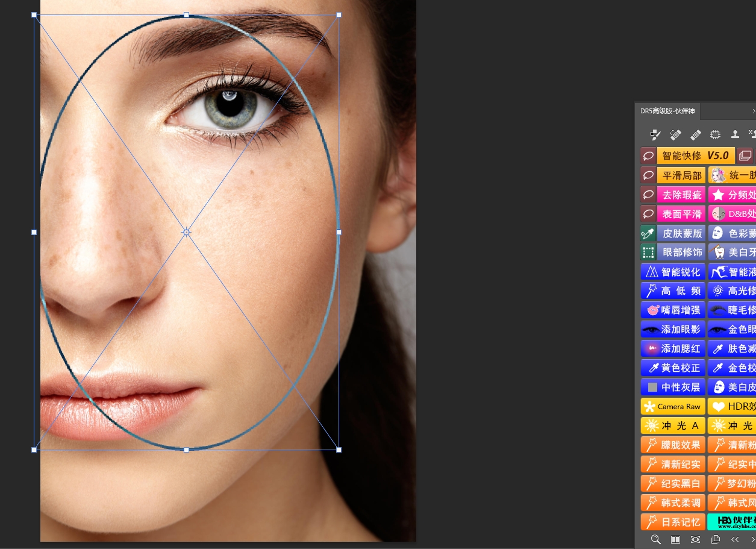Click the layers stack icon beside 智能快修
Viewport: 756px width, 549px height.
pos(745,156)
